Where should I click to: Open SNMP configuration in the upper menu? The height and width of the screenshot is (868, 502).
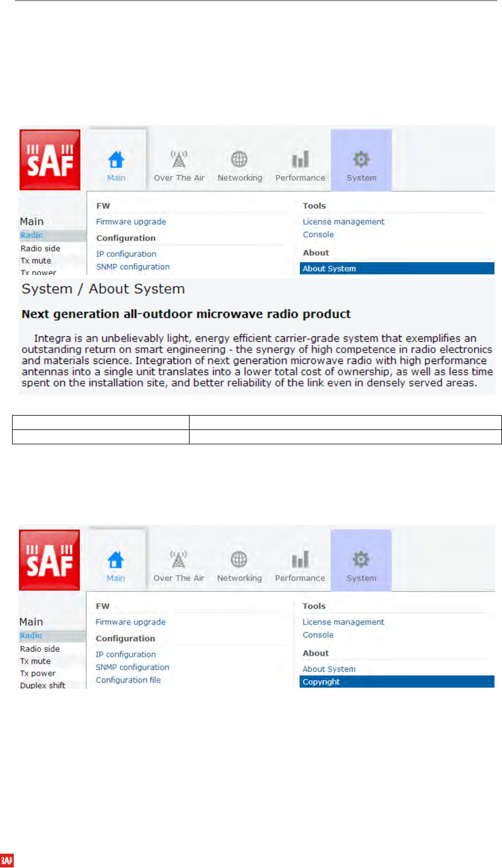pos(133,267)
